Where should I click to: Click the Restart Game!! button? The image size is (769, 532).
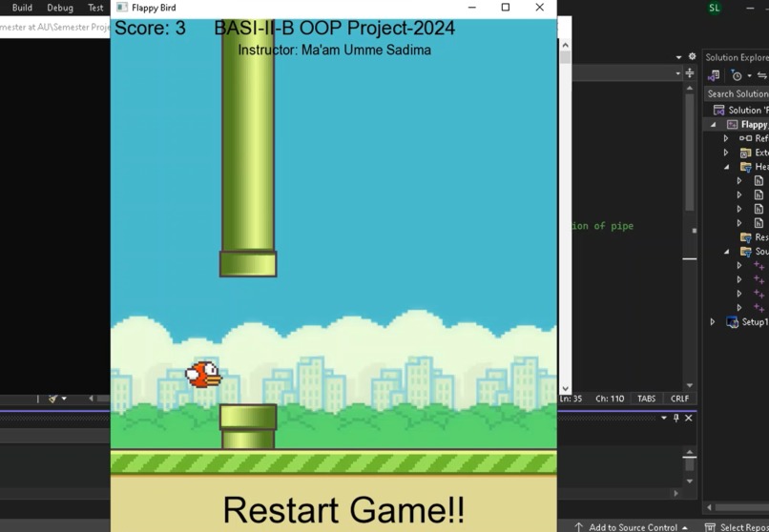(343, 509)
